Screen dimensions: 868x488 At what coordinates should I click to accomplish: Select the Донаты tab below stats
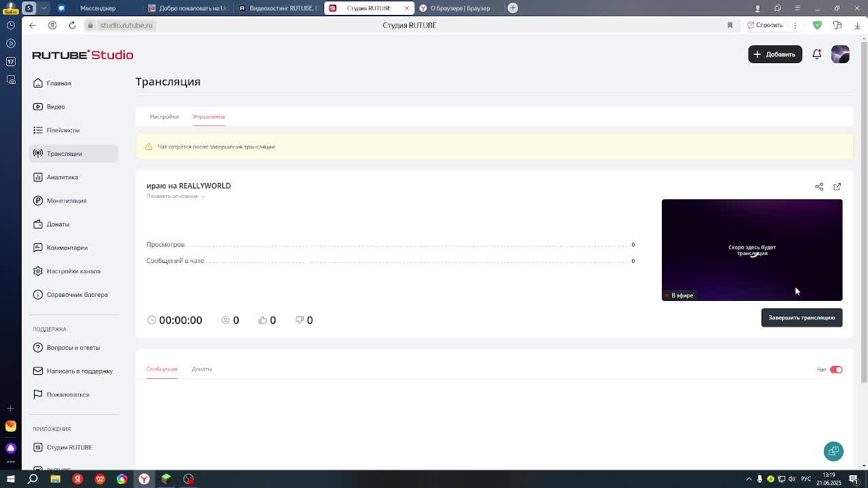pyautogui.click(x=201, y=369)
